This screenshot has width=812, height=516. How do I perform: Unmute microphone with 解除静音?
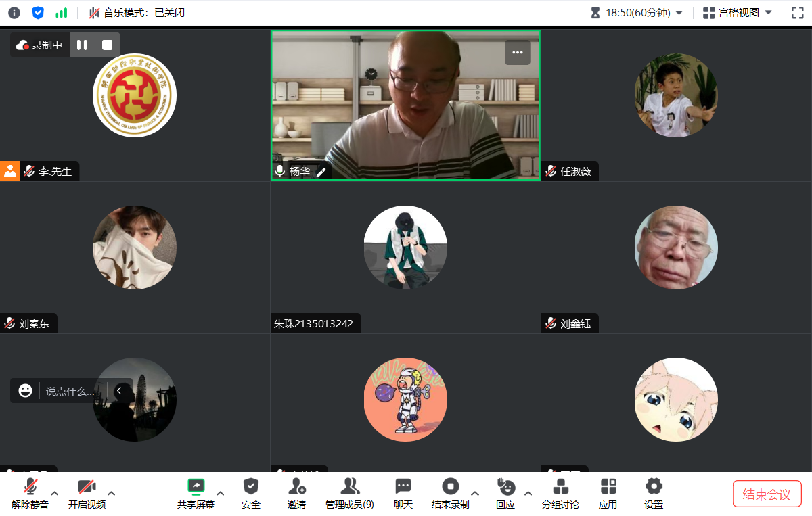pos(30,493)
